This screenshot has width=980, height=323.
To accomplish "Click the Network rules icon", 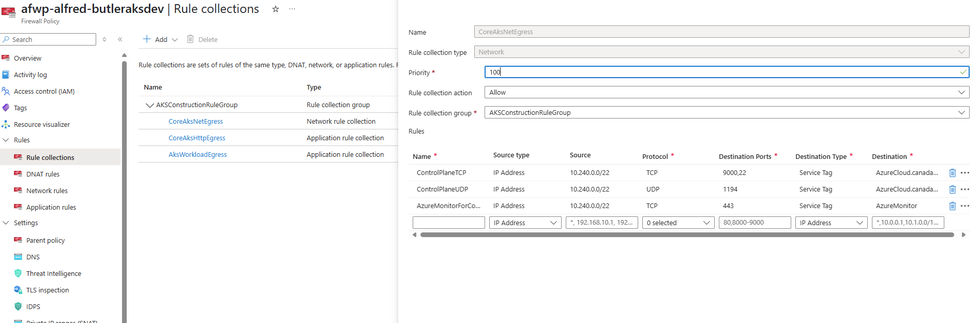I will (18, 190).
